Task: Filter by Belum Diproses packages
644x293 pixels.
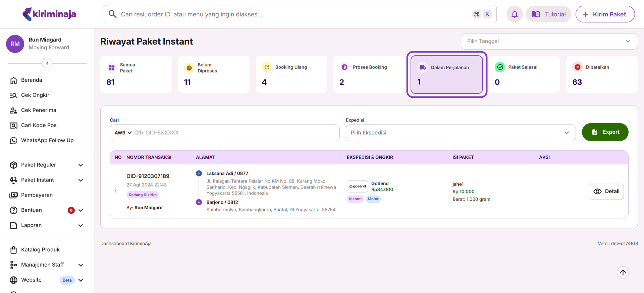Action: coord(214,75)
